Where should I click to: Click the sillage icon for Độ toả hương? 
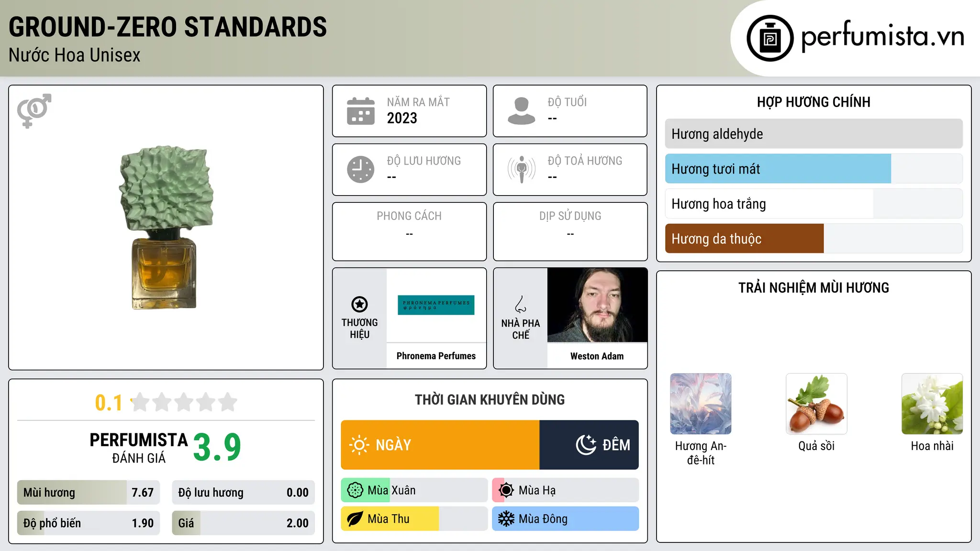(x=521, y=169)
